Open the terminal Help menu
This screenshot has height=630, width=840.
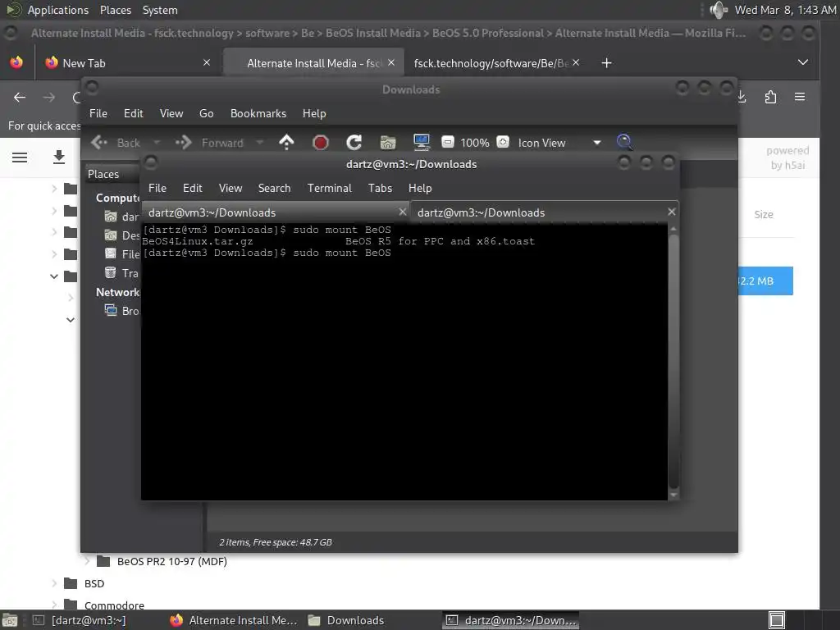pyautogui.click(x=420, y=188)
